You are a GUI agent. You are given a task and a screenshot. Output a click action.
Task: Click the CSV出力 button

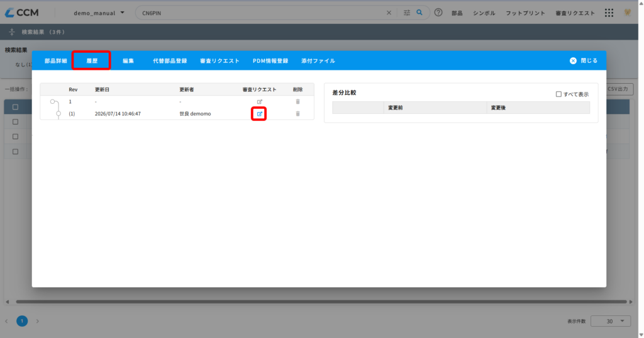[619, 89]
